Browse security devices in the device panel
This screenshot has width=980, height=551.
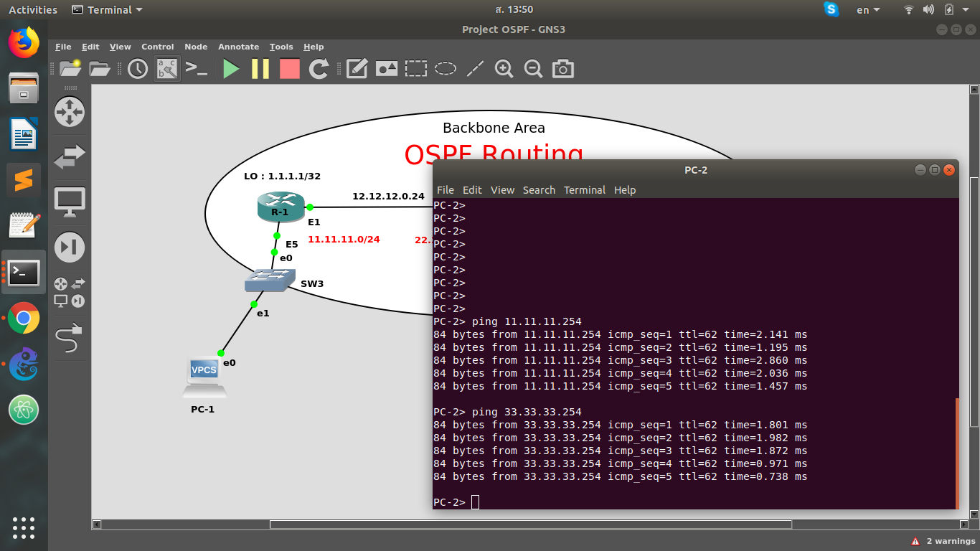70,247
